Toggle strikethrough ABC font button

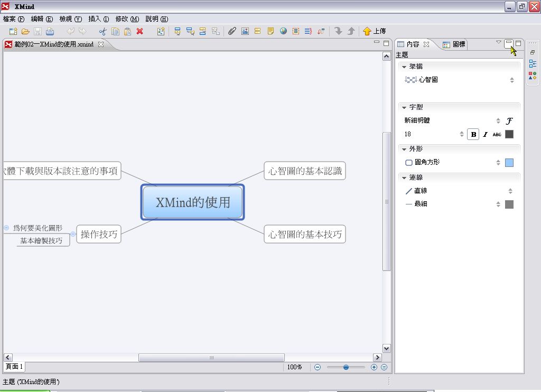497,134
